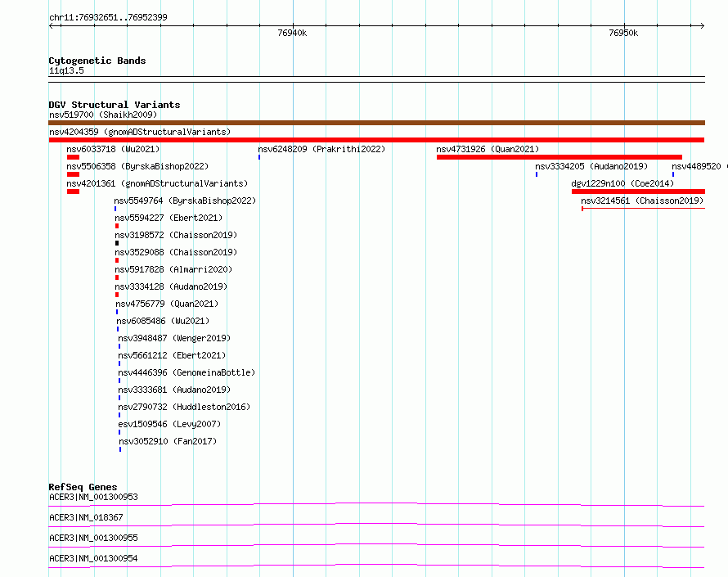Click the RefSeq Genes track title
Screen dimensions: 728x577
83,487
